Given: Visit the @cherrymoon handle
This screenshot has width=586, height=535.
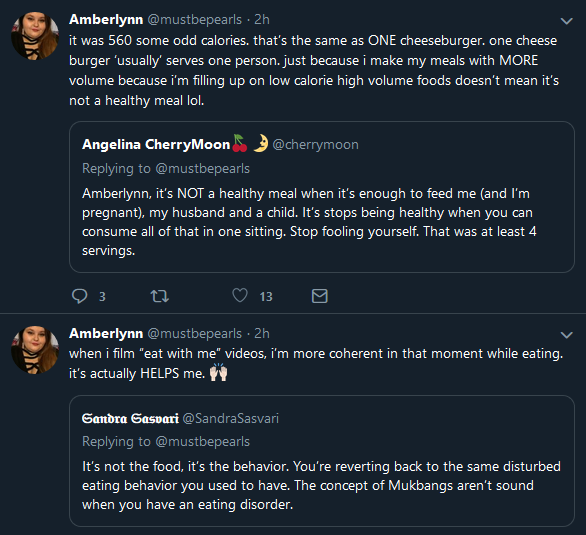Looking at the screenshot, I should (x=315, y=145).
